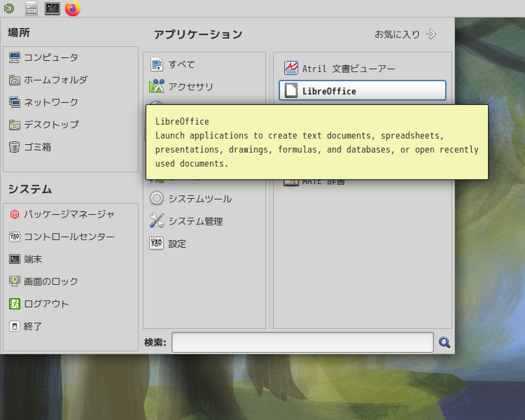Click the アクセサリ category icon
This screenshot has width=525, height=420.
156,86
